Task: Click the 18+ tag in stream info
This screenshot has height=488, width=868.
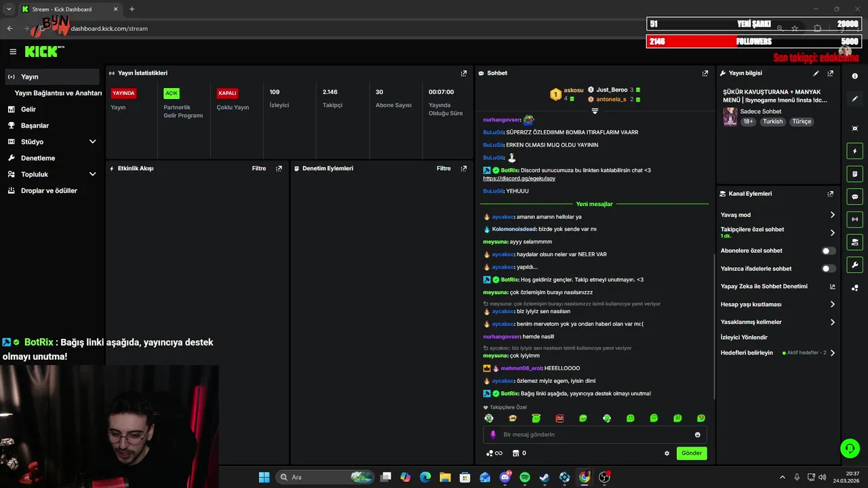Action: click(748, 121)
